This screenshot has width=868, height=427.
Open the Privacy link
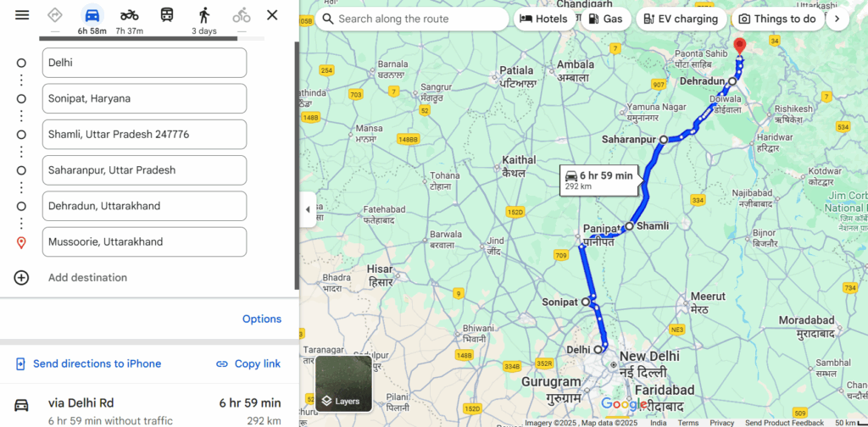click(x=722, y=423)
